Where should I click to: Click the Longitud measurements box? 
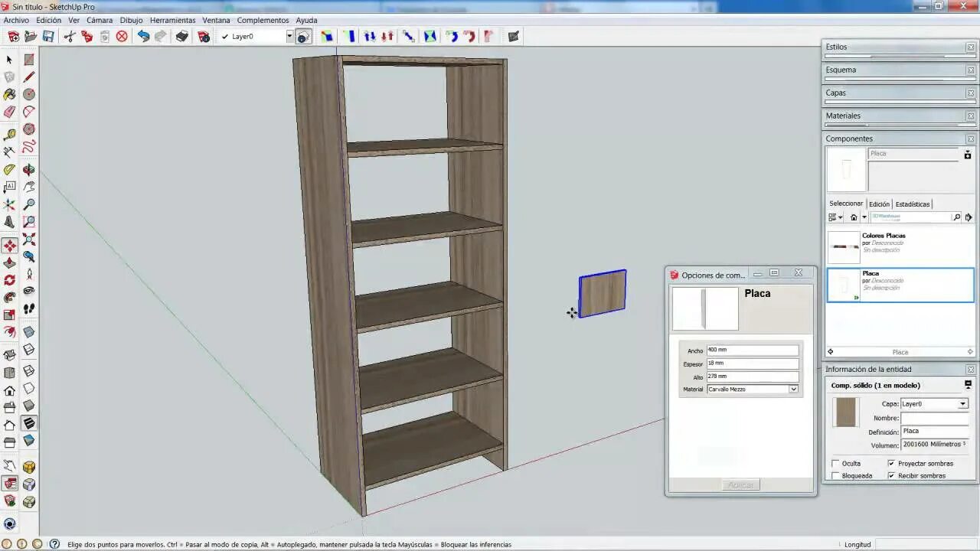pyautogui.click(x=926, y=544)
